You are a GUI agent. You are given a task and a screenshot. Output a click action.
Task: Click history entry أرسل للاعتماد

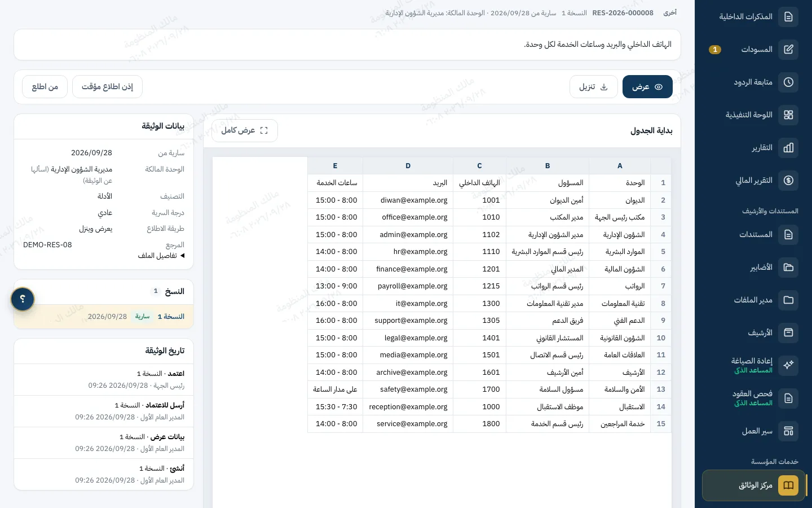tap(104, 411)
